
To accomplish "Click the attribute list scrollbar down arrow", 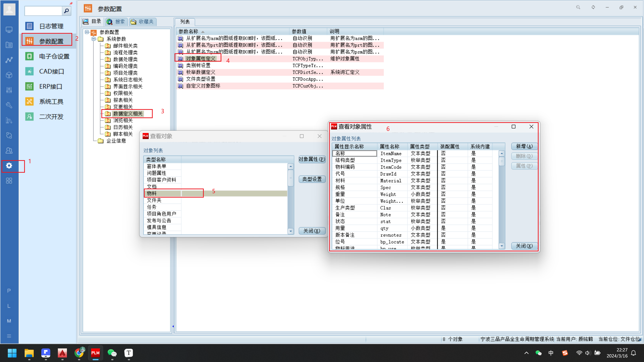I will coord(502,246).
